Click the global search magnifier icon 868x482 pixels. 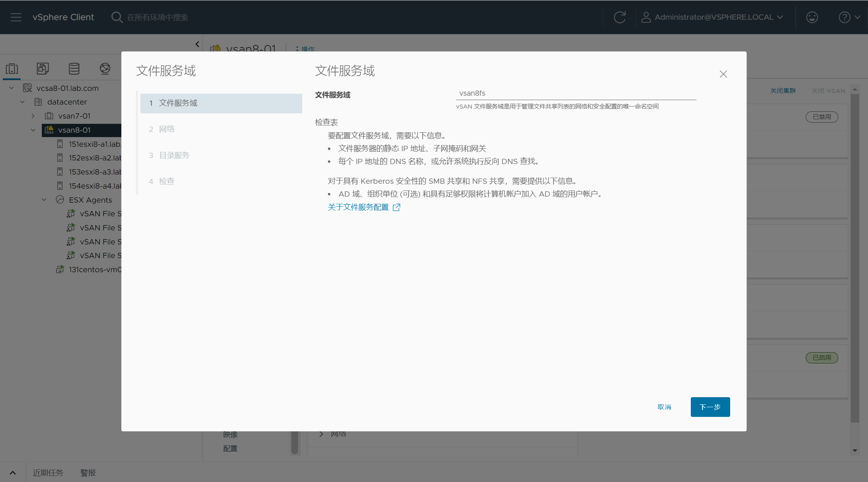[117, 17]
